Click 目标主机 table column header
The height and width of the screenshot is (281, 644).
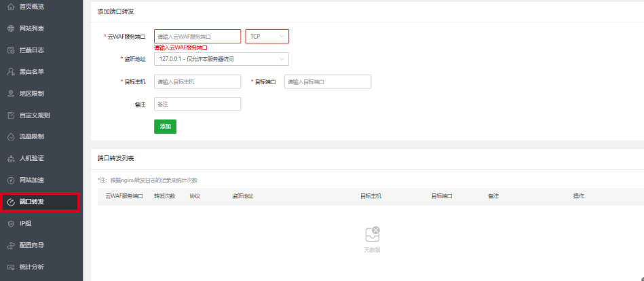[371, 196]
